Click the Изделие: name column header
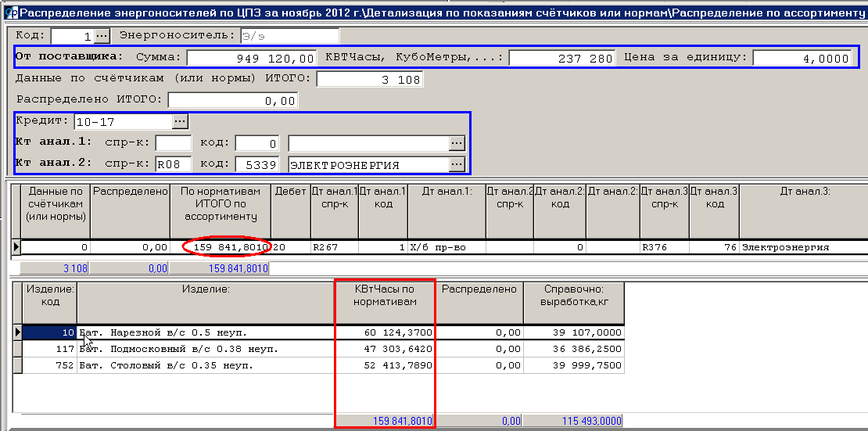The height and width of the screenshot is (431, 868). click(x=206, y=303)
